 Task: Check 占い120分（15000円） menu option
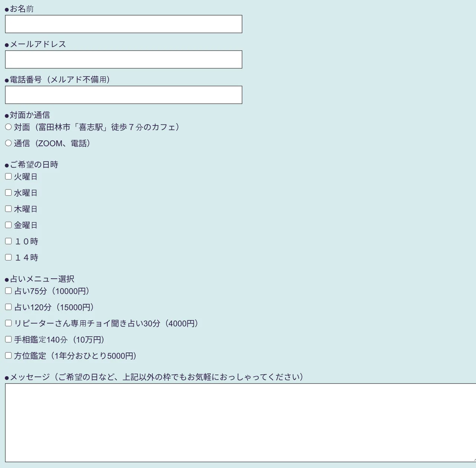tap(8, 307)
